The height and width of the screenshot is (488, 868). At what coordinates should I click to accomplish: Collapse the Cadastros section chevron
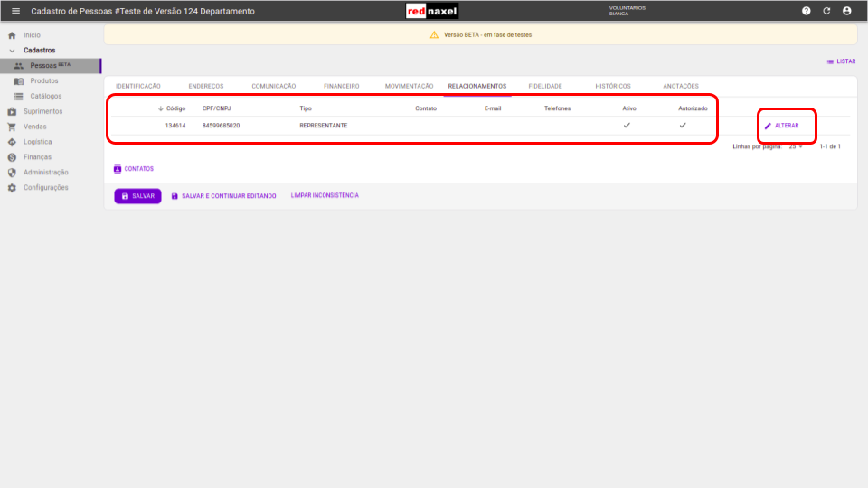(x=12, y=51)
